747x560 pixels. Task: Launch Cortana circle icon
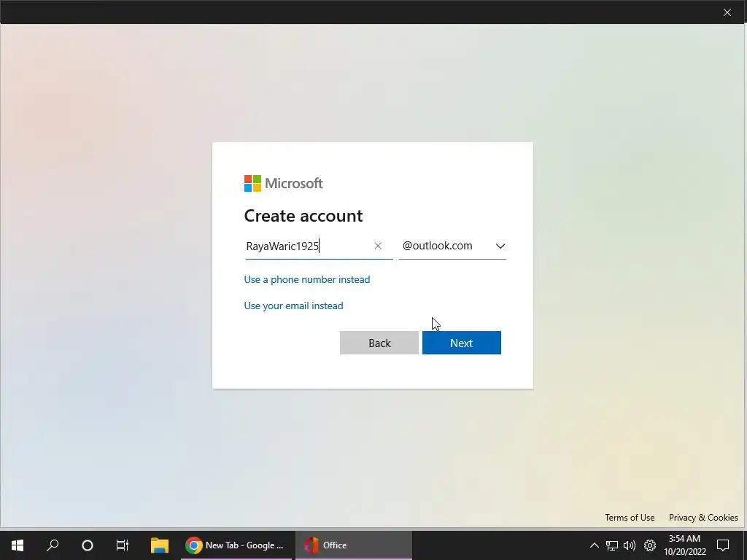tap(88, 545)
